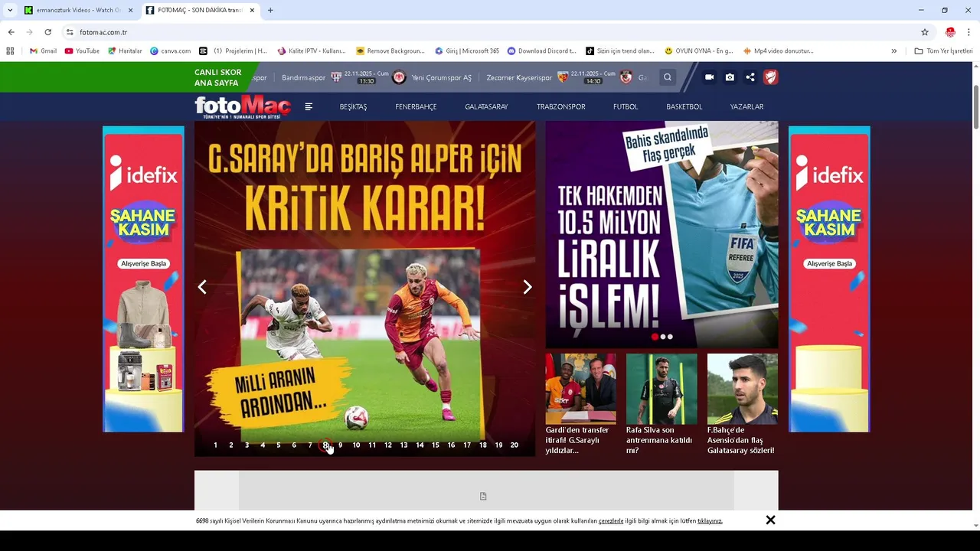Click the share icon in header
The image size is (980, 551).
click(x=750, y=77)
